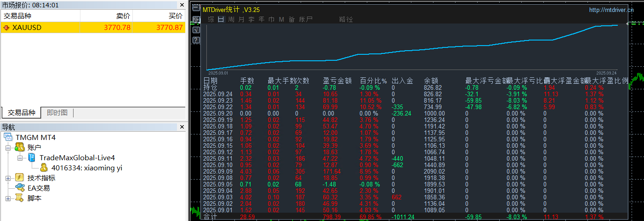The height and width of the screenshot is (221, 644).
Task: Select the 周 period tab in MTDriver
Action: click(231, 19)
